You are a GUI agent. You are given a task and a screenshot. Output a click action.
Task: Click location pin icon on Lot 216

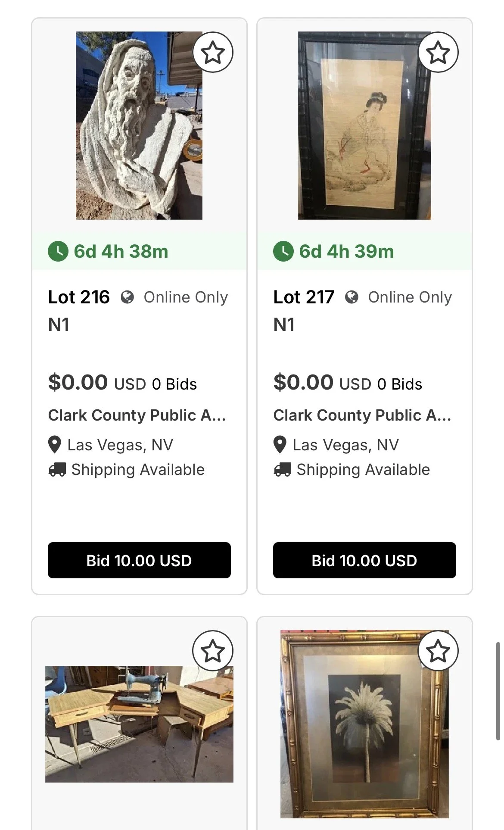pos(55,445)
